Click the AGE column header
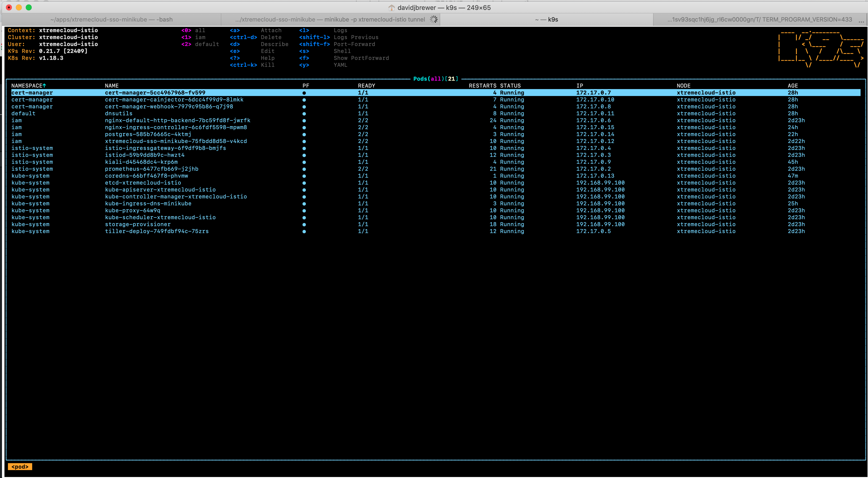 [793, 86]
